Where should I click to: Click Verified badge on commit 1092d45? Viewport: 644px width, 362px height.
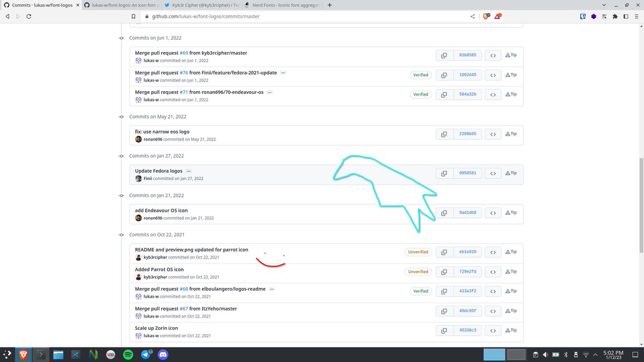point(421,75)
